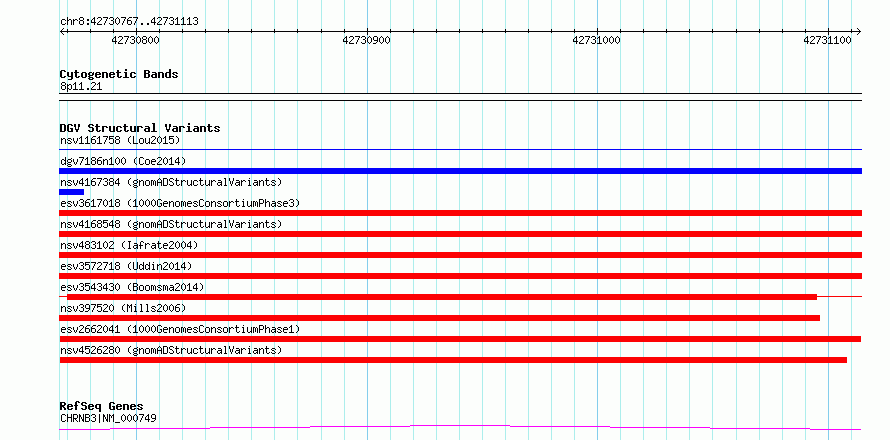
Task: Select the black 8p11.21 cytoband bar
Action: point(460,97)
